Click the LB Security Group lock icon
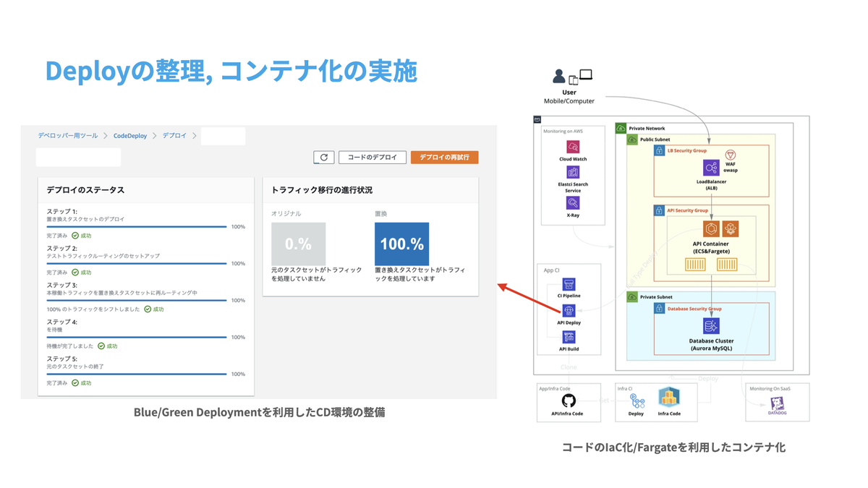 pyautogui.click(x=659, y=150)
